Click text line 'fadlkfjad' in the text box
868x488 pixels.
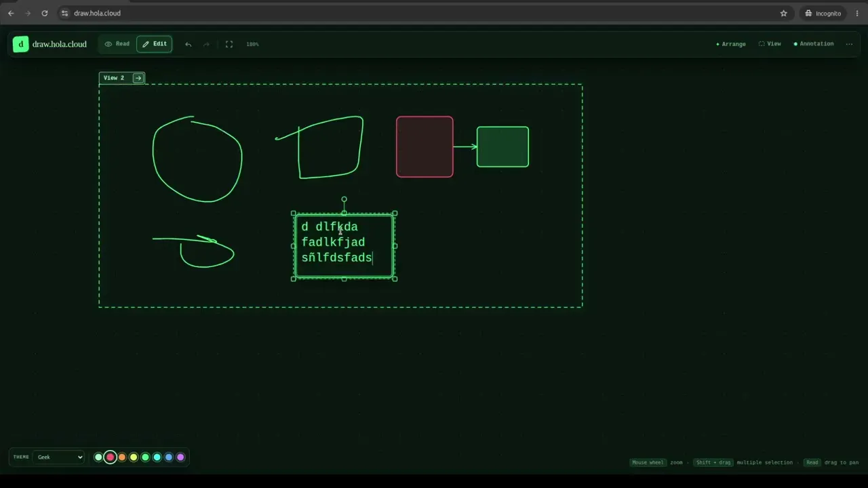pyautogui.click(x=333, y=242)
